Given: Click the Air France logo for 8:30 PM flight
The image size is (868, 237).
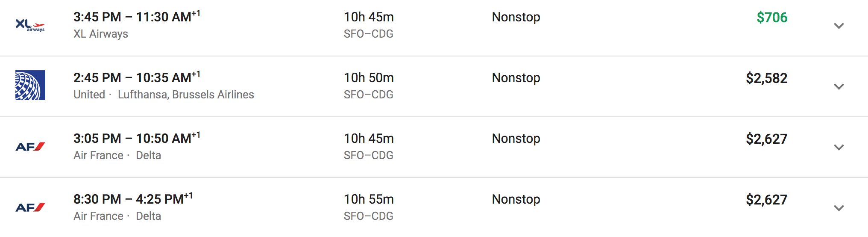Looking at the screenshot, I should [30, 207].
